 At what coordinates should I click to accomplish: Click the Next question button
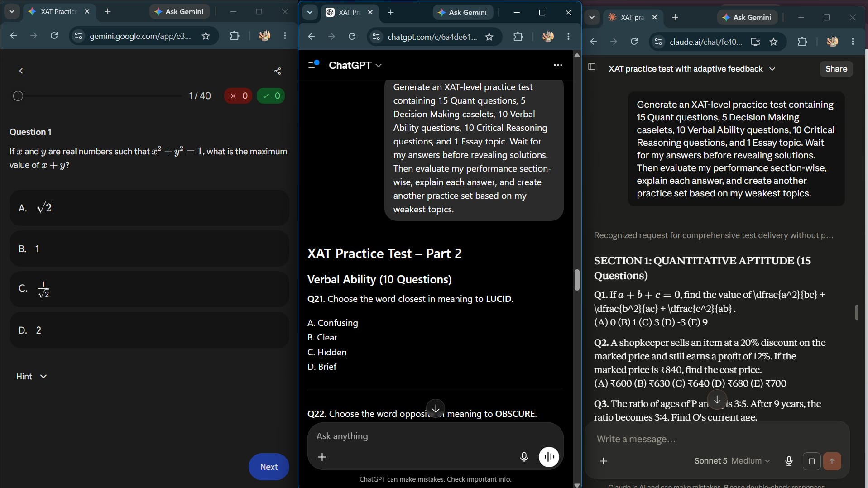(x=269, y=467)
